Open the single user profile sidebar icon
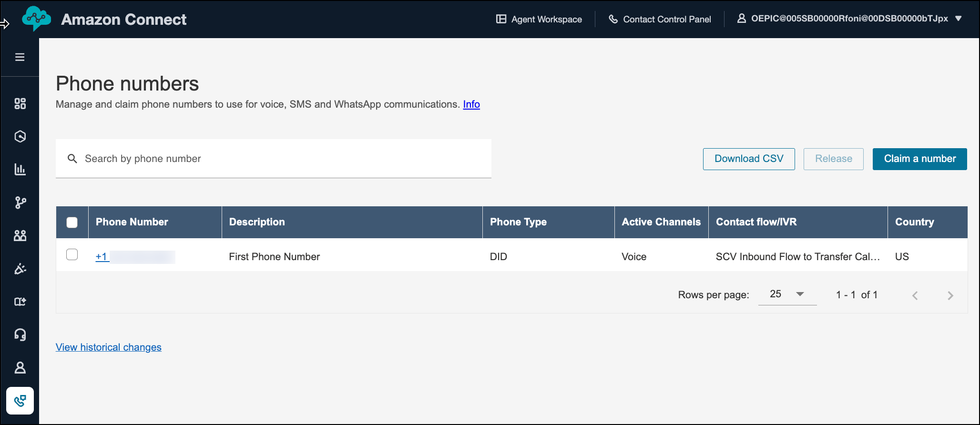 pos(20,367)
